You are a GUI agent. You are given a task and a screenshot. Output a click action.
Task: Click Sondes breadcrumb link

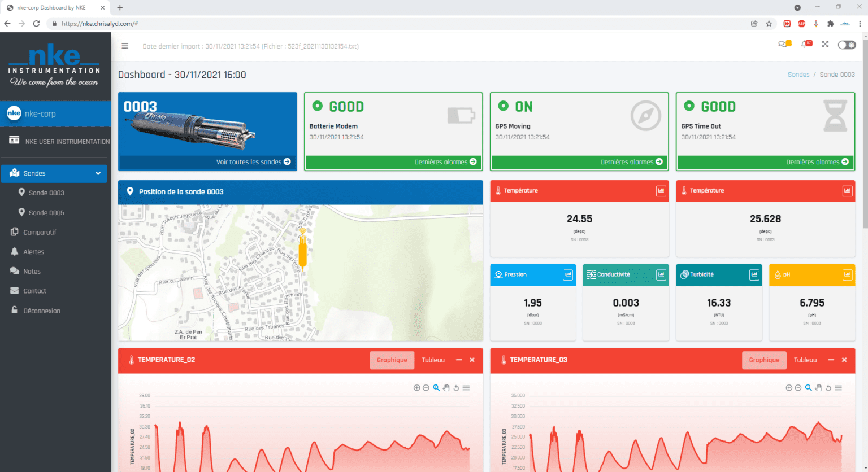pos(798,75)
